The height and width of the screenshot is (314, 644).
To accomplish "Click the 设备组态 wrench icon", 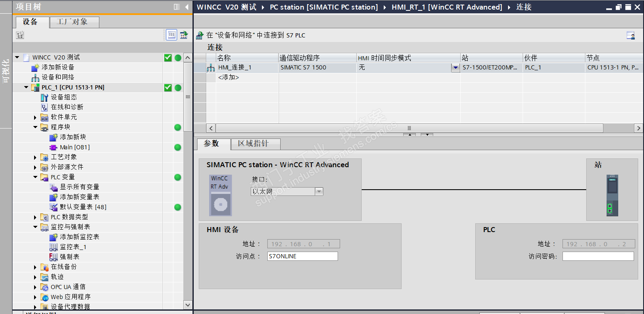I will click(44, 97).
